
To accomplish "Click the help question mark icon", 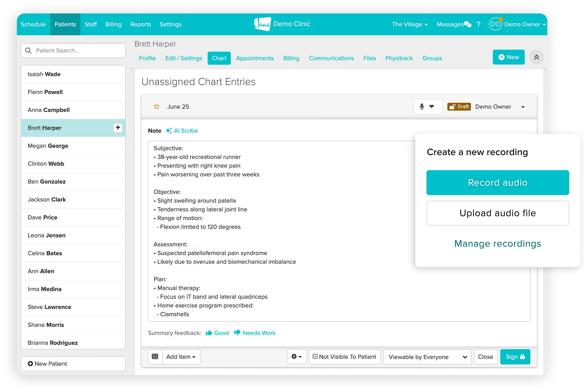I will pyautogui.click(x=478, y=24).
